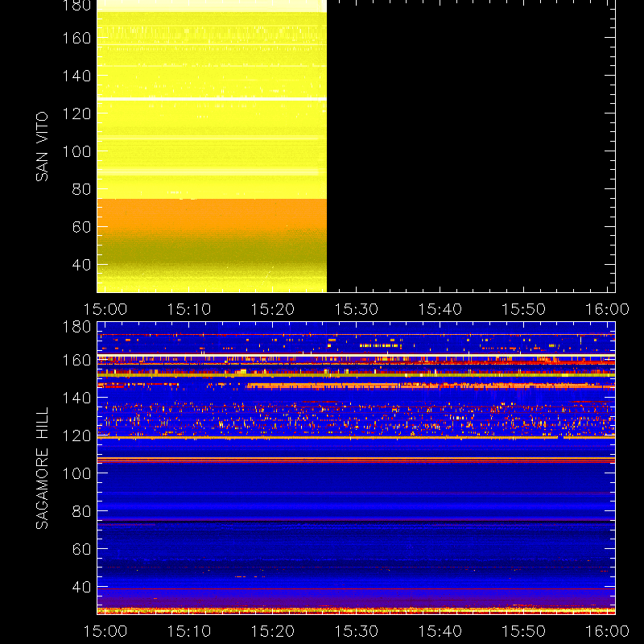This screenshot has width=644, height=644.
Task: Click the 15:10 time label under SAN VITO plot
Action: point(189,309)
